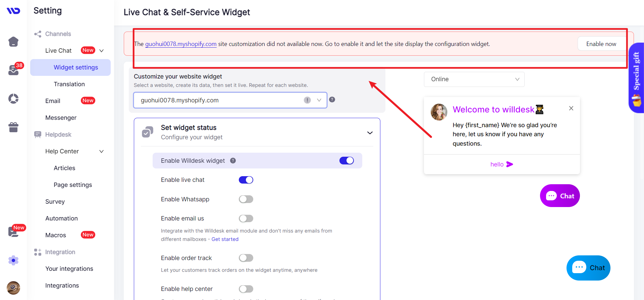Screen dimensions: 644x300
Task: Open guohui0078.myshopify.com link in banner
Action: [x=181, y=44]
